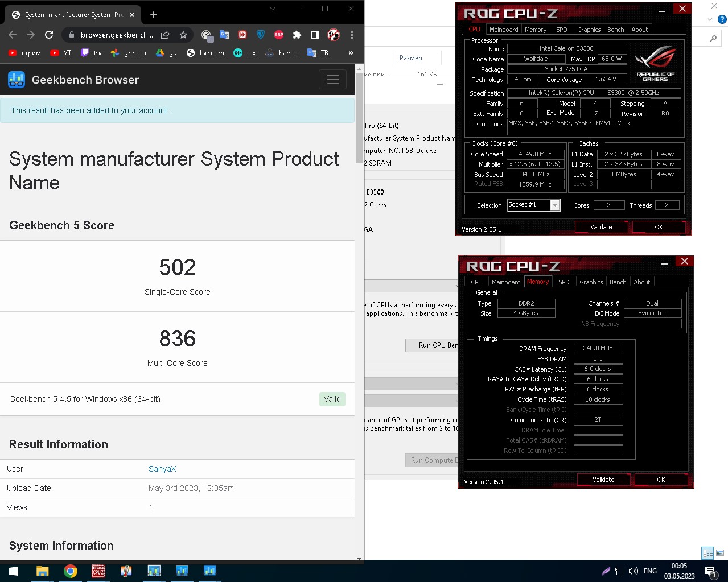The width and height of the screenshot is (728, 582).
Task: Click the Run Compute Benchmark button
Action: point(431,460)
